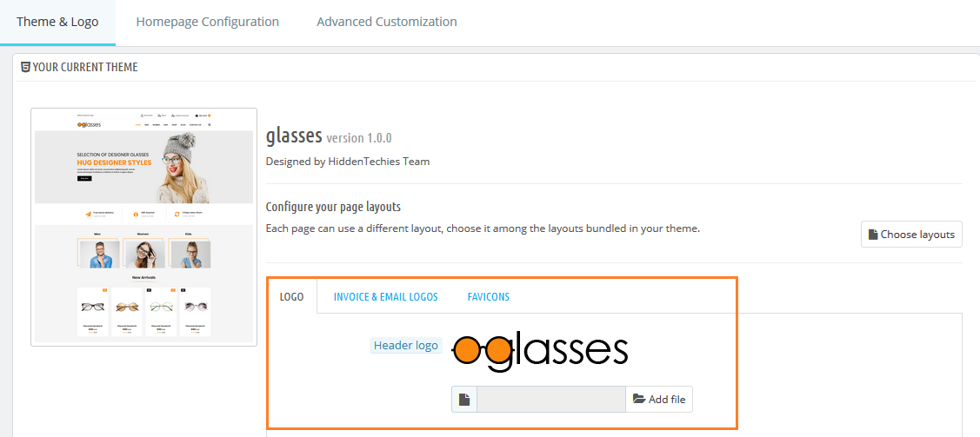Click the 'Configure your page layouts' heading
Screen dimensions: 980x437
(x=333, y=207)
